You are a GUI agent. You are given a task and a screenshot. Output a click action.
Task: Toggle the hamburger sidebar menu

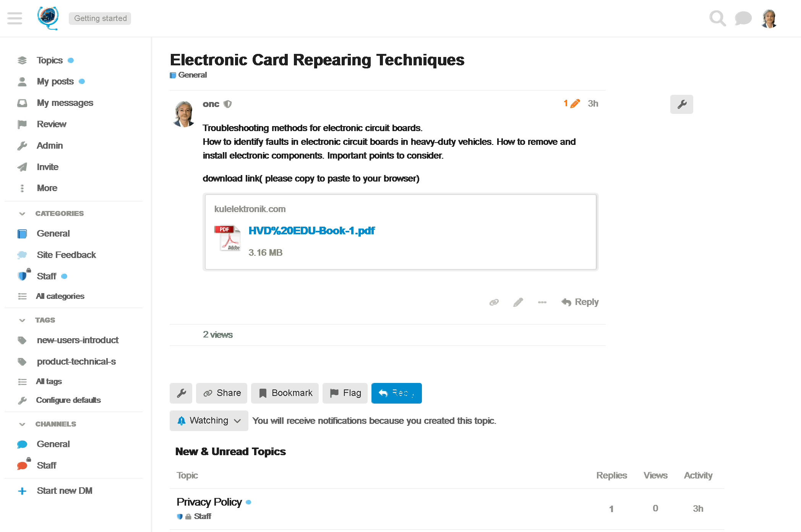click(x=15, y=18)
